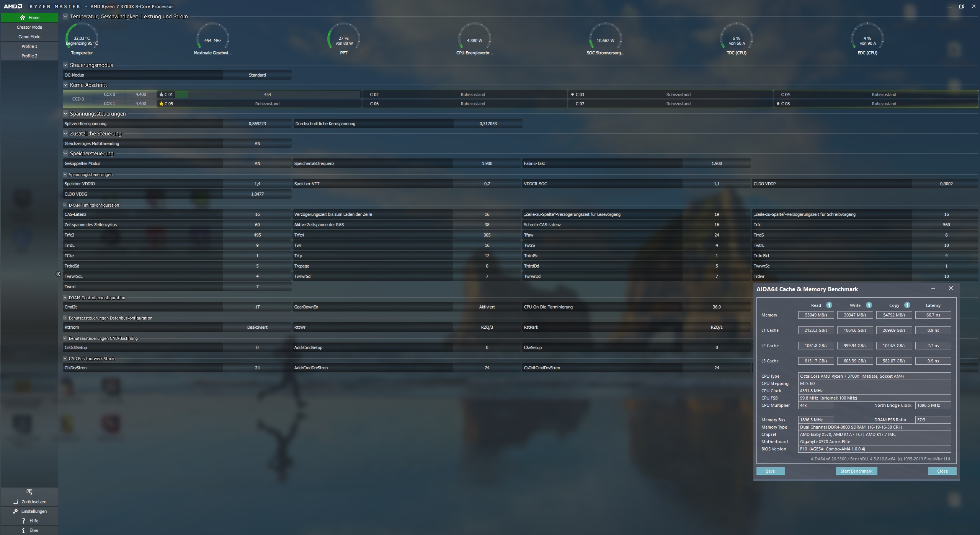The height and width of the screenshot is (535, 980).
Task: Open Einstellungen via gear icon
Action: 15,511
